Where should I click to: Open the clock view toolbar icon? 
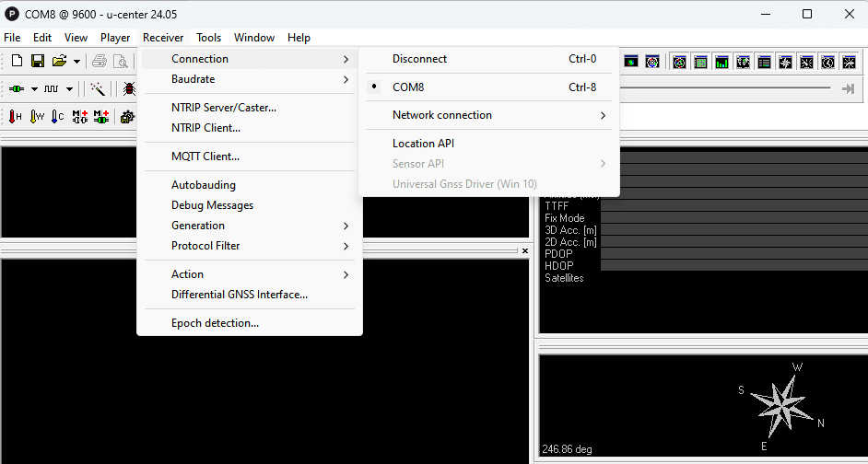(x=827, y=62)
